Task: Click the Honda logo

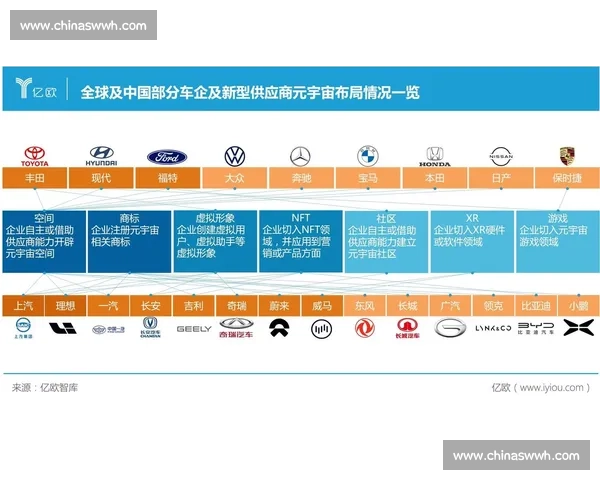Action: [x=435, y=157]
